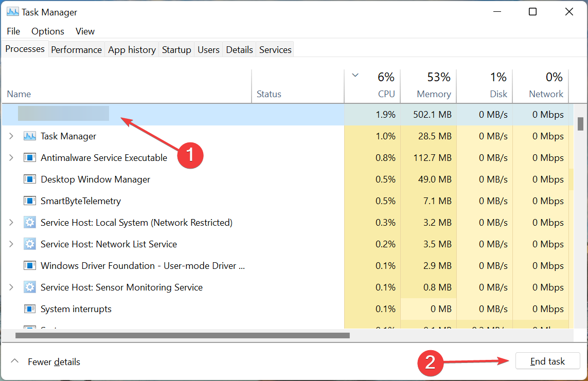The height and width of the screenshot is (381, 588).
Task: Click the System interrupts icon
Action: (30, 309)
